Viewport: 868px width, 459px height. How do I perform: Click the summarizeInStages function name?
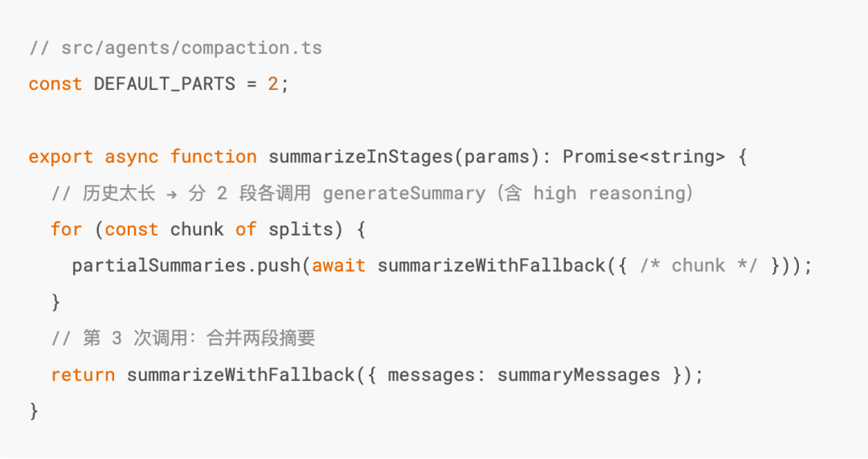360,157
